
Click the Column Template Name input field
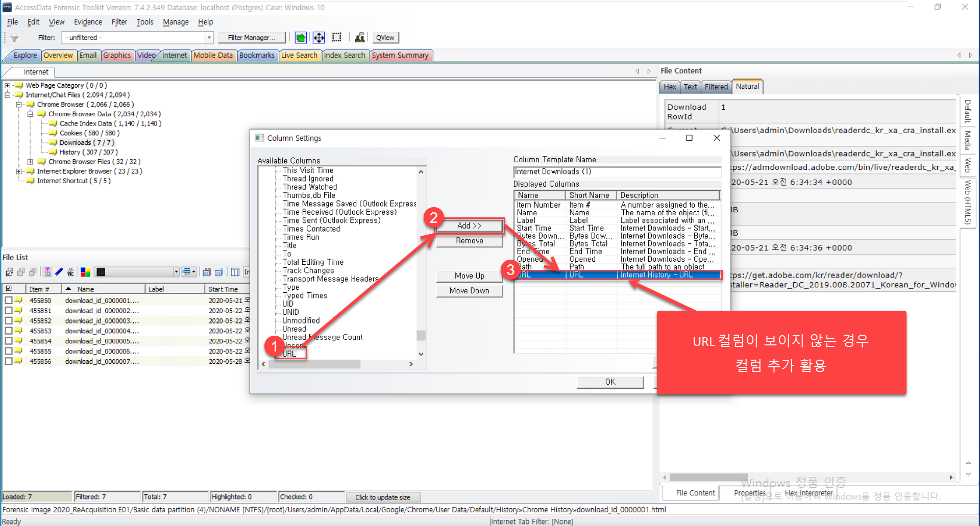(x=617, y=172)
